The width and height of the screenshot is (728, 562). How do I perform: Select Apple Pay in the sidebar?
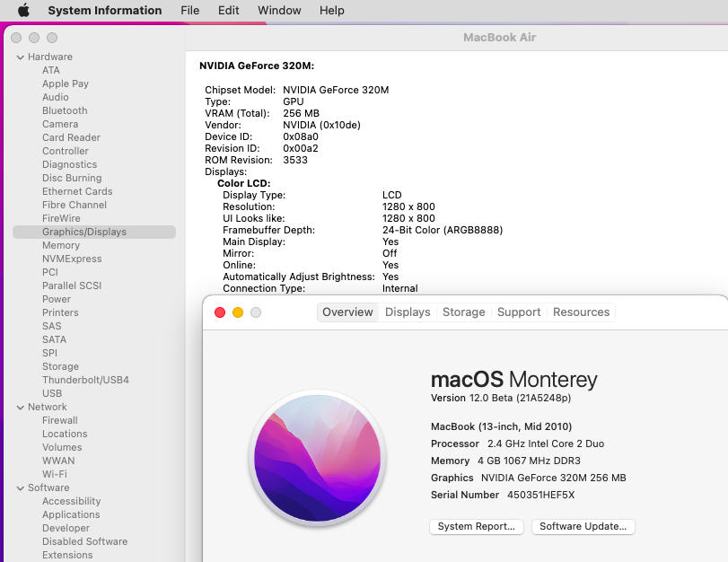point(66,83)
